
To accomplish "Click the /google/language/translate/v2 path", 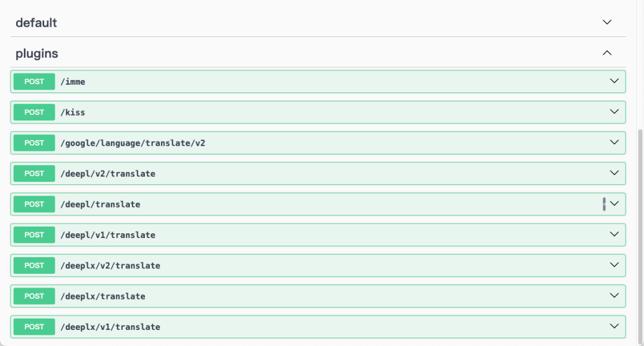I will (132, 143).
